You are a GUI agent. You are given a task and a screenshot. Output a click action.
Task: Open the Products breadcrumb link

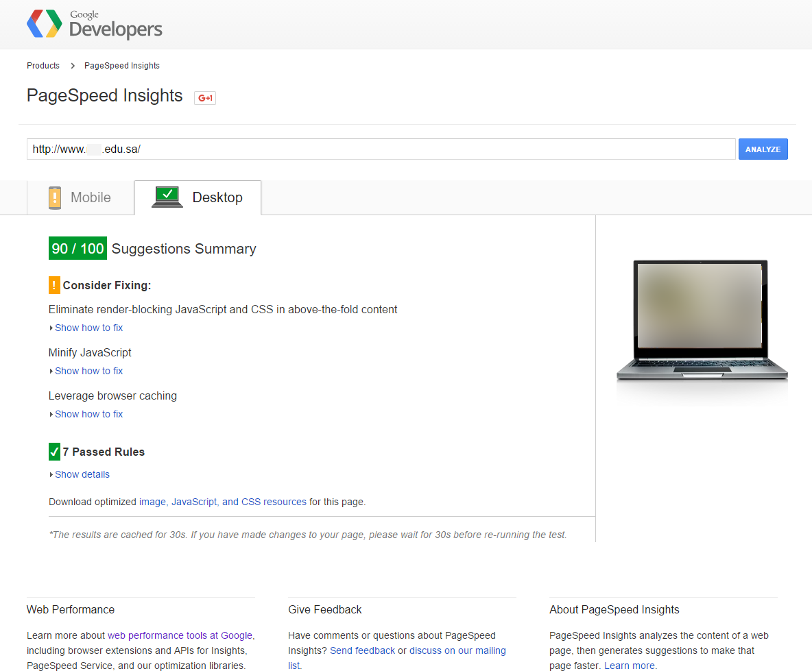coord(43,66)
